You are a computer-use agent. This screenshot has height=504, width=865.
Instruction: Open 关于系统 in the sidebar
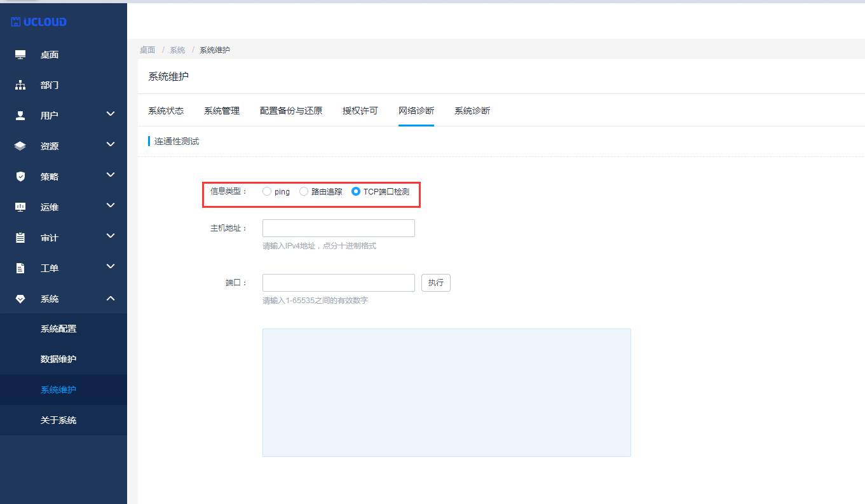point(58,420)
